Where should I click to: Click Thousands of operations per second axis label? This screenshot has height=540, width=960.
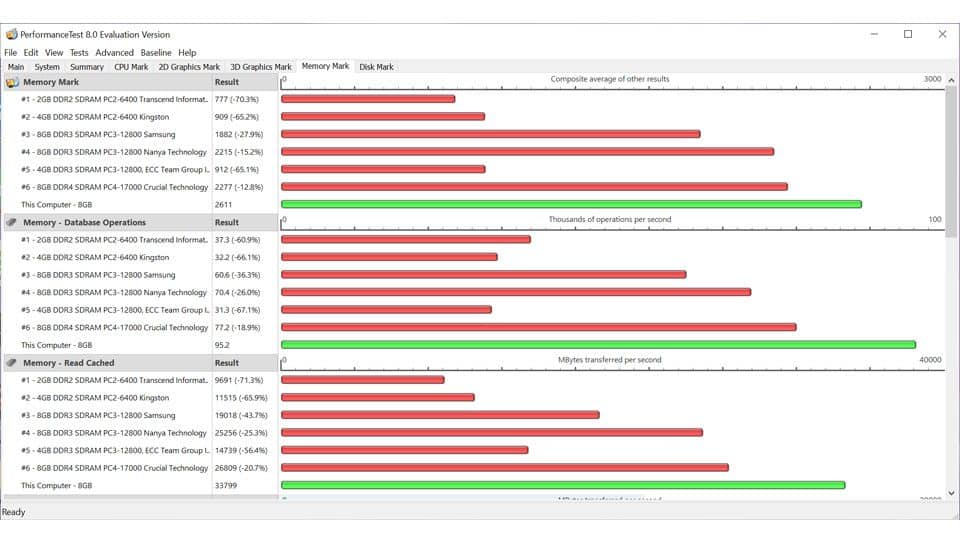(610, 219)
